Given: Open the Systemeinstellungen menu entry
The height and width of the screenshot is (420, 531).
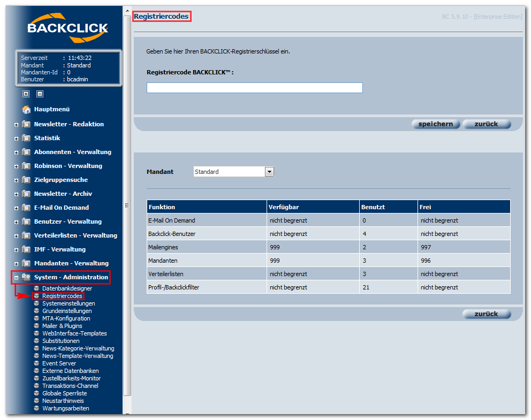Looking at the screenshot, I should [x=69, y=303].
